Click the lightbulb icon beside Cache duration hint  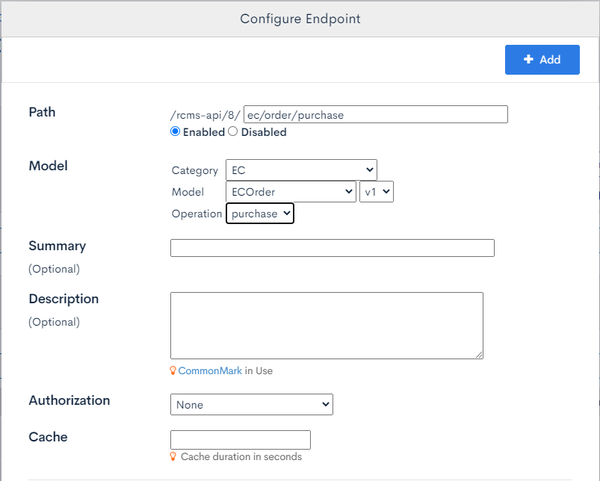click(x=173, y=457)
